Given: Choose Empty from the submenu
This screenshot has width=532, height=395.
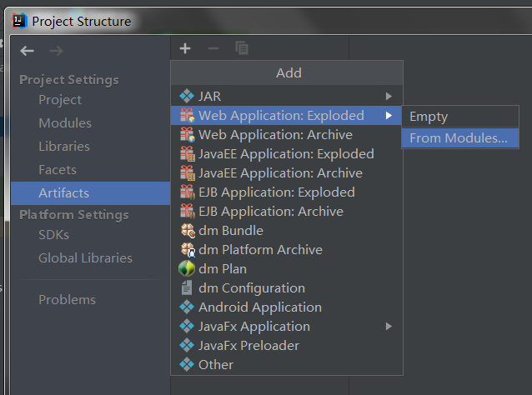Looking at the screenshot, I should click(460, 117).
